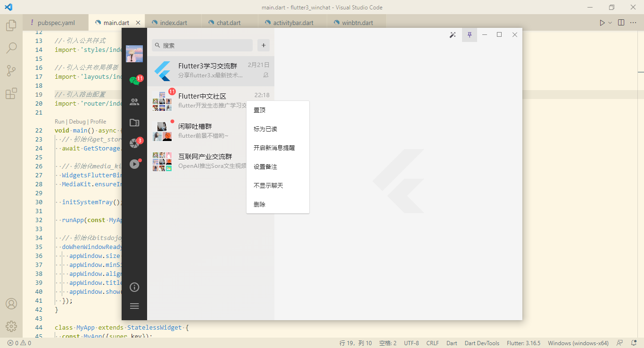The height and width of the screenshot is (348, 644).
Task: Click the info icon above the hamburger menu
Action: (x=134, y=287)
